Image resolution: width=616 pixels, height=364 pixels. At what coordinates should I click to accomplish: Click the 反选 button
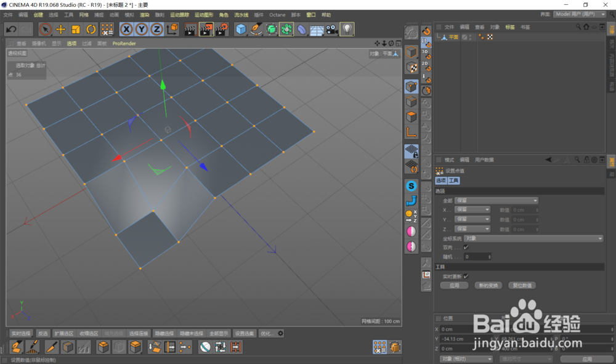click(43, 333)
